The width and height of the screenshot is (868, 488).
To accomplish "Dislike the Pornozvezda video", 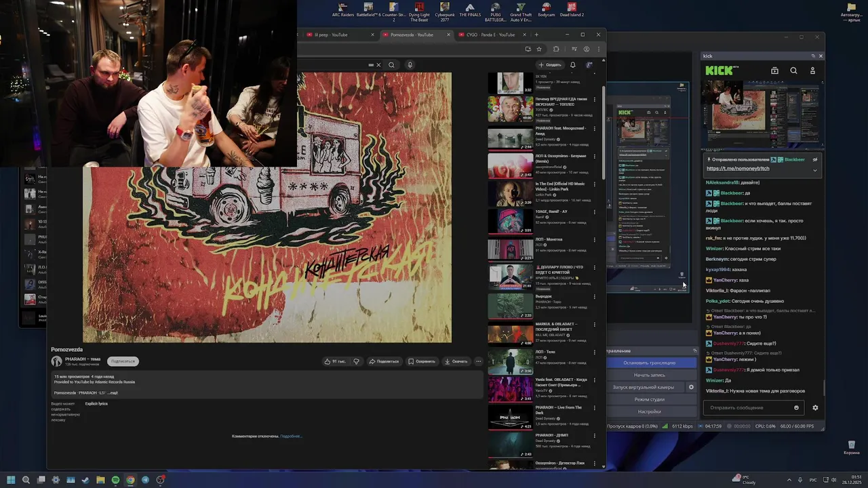I will pos(356,361).
